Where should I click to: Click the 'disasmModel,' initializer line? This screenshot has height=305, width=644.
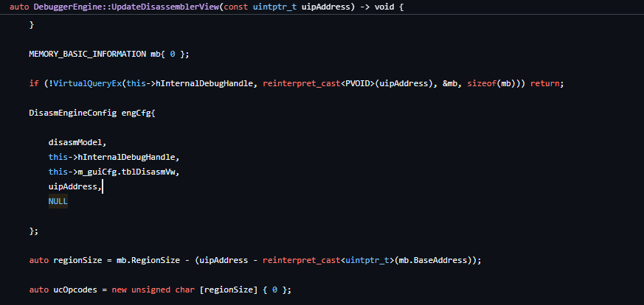coord(77,143)
